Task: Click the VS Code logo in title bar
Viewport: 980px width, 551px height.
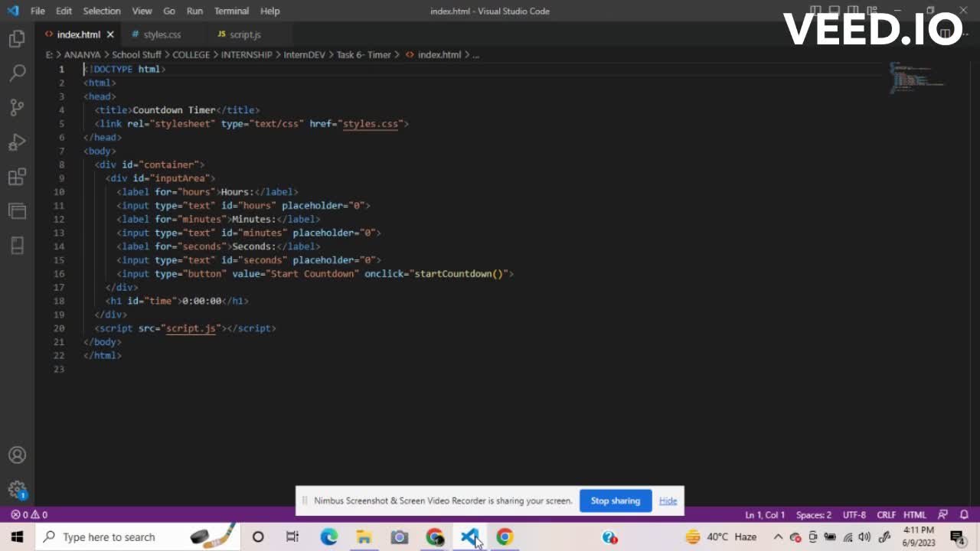Action: click(12, 11)
